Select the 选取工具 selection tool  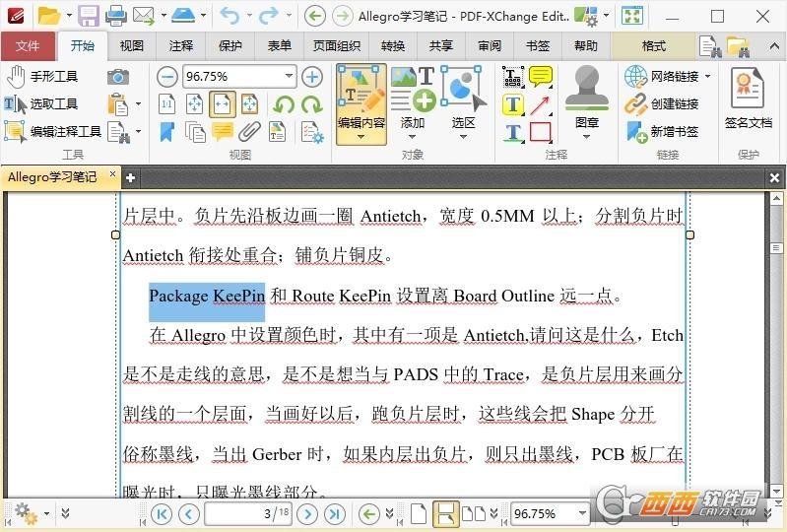[40, 103]
